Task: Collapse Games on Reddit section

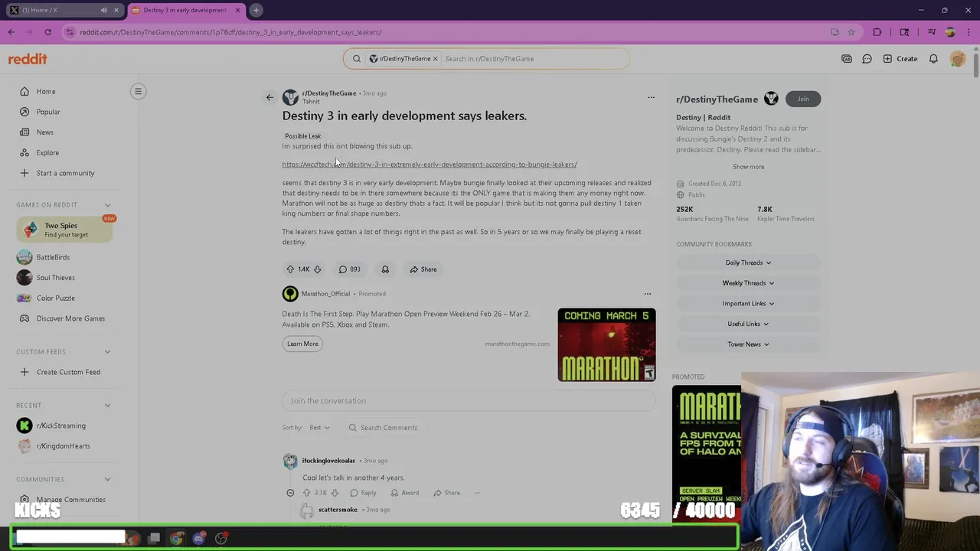Action: tap(107, 205)
